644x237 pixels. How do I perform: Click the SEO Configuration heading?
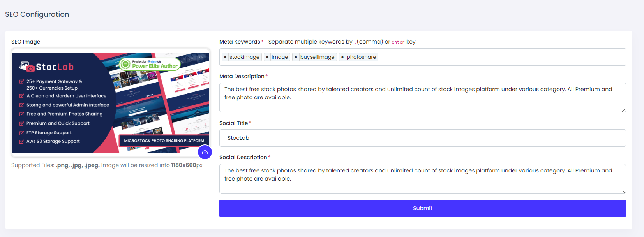(x=37, y=14)
